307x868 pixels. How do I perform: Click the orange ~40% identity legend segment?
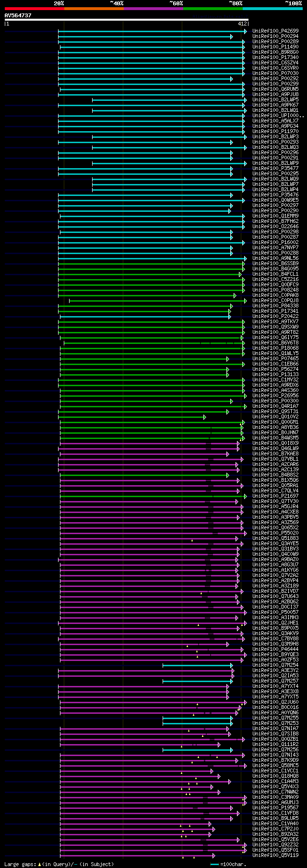pyautogui.click(x=94, y=9)
